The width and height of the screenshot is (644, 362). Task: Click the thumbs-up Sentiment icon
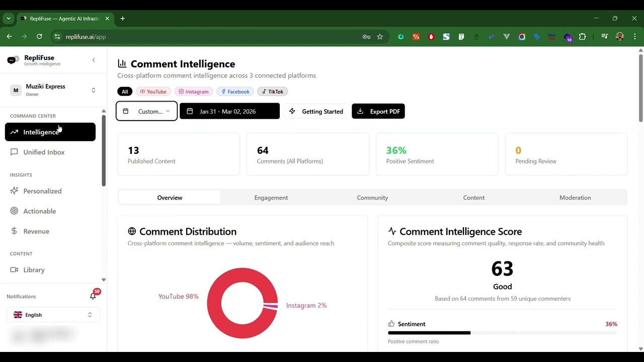click(x=391, y=324)
